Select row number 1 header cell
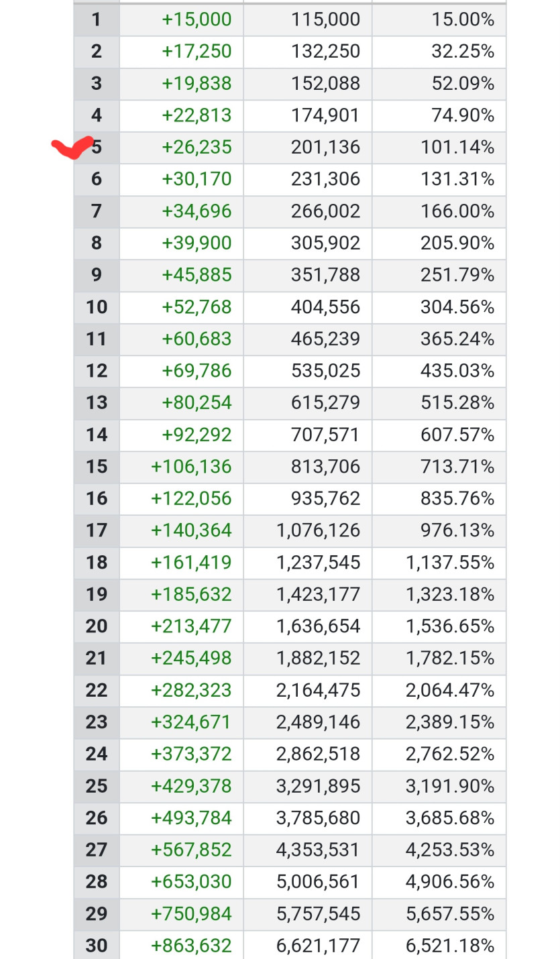This screenshot has width=560, height=959. pos(97,19)
